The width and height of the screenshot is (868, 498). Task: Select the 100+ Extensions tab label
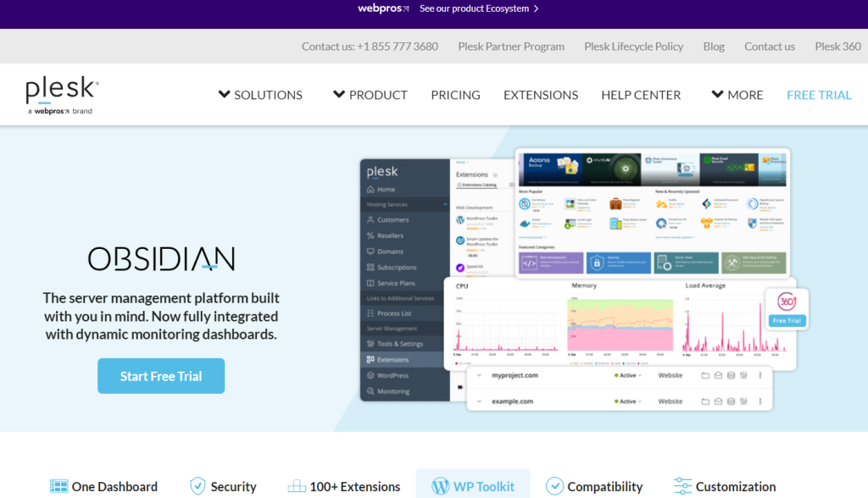[355, 487]
